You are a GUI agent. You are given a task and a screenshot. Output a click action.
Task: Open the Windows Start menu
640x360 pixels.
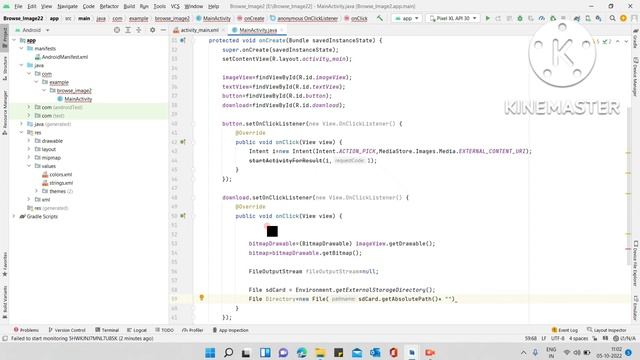[x=210, y=353]
